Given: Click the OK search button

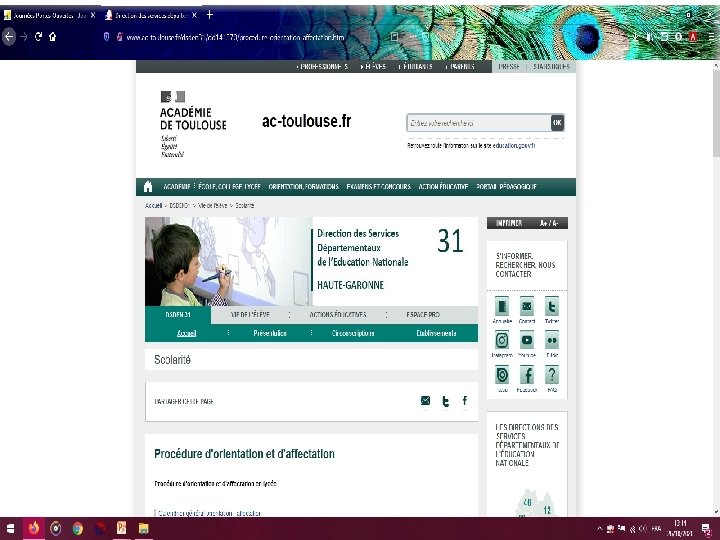Looking at the screenshot, I should [x=557, y=123].
